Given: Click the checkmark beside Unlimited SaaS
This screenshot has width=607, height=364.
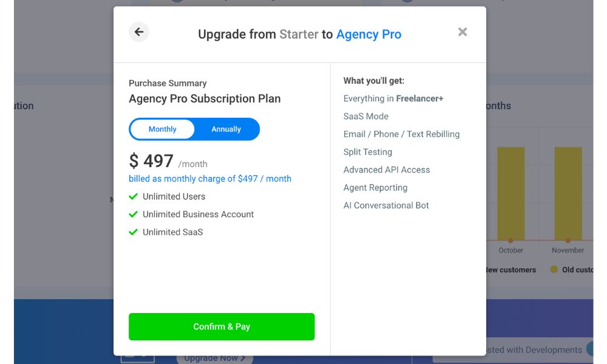Looking at the screenshot, I should point(134,232).
